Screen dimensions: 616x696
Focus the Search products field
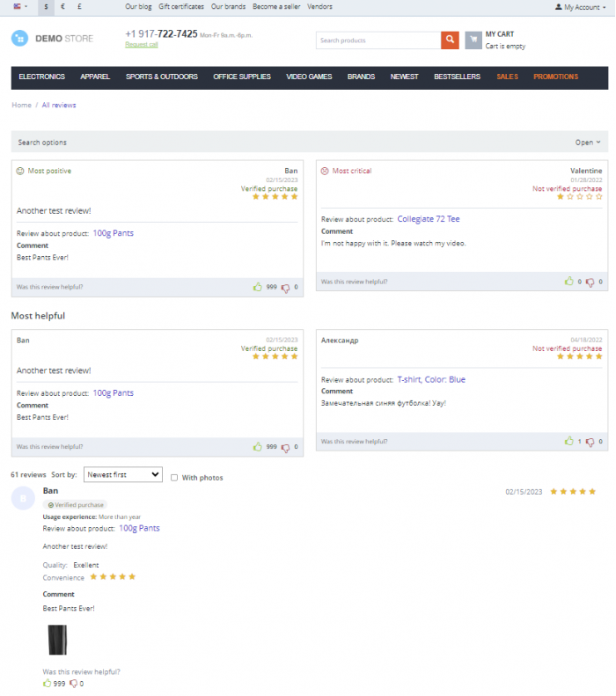[378, 40]
